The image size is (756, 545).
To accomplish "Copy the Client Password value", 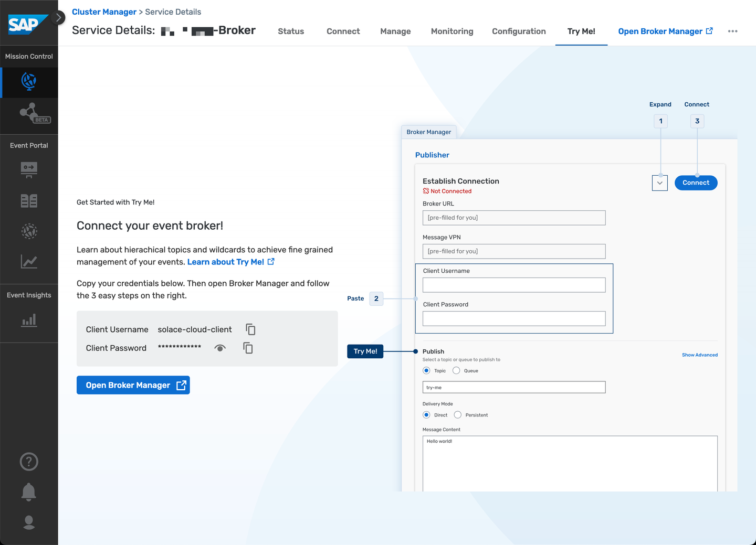I will click(x=248, y=348).
